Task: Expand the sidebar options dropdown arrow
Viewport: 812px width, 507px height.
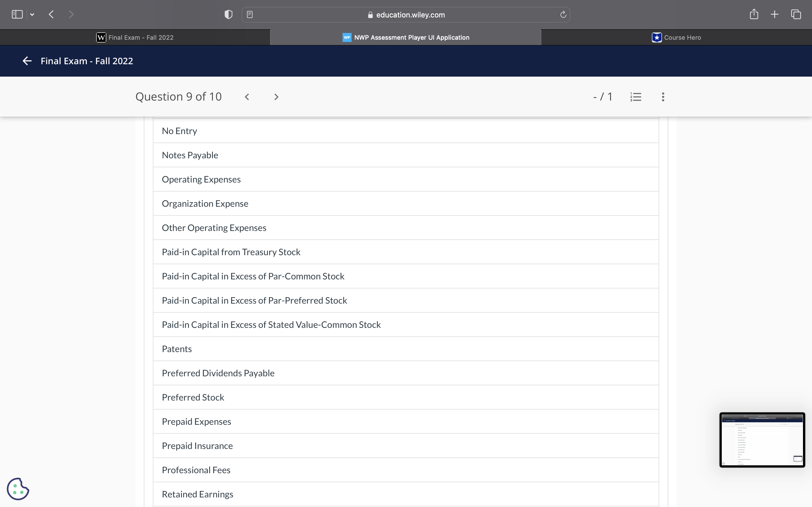Action: click(x=32, y=14)
